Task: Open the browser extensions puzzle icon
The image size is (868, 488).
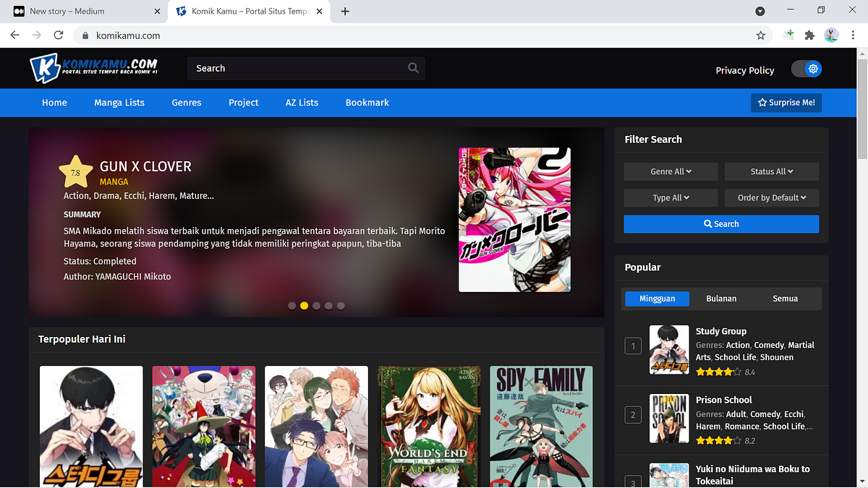Action: pos(809,35)
